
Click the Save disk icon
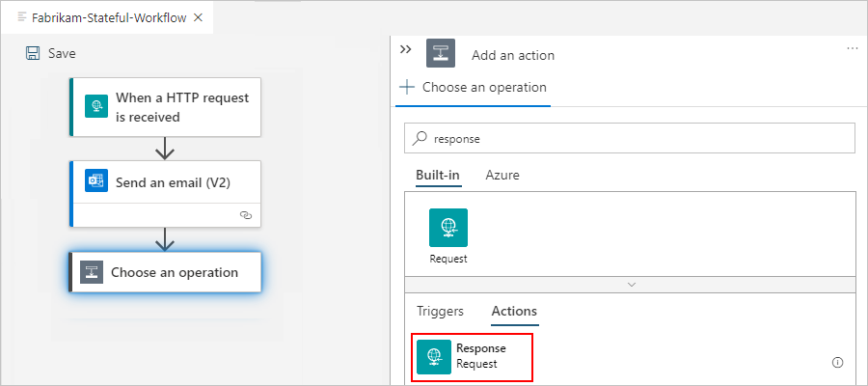33,54
